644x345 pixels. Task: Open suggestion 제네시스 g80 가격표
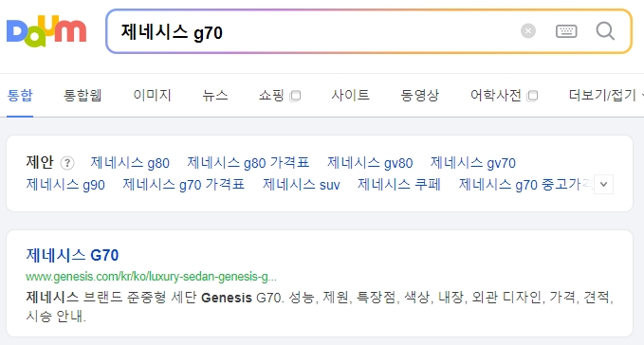(x=248, y=163)
